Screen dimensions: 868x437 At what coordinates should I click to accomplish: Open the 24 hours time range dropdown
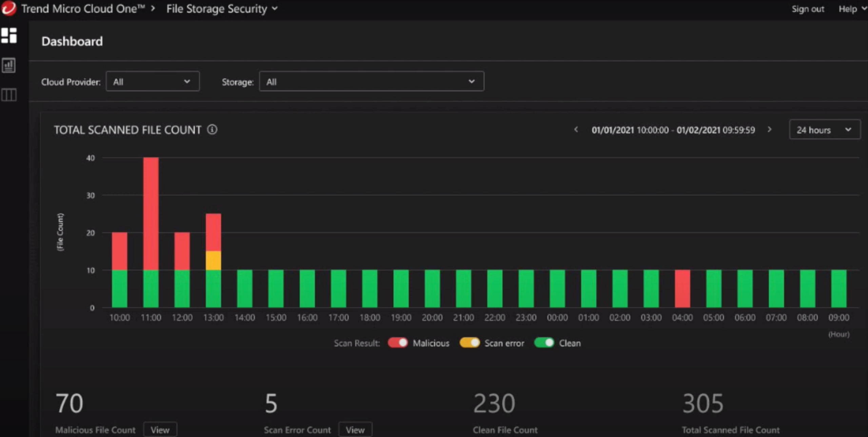point(825,129)
